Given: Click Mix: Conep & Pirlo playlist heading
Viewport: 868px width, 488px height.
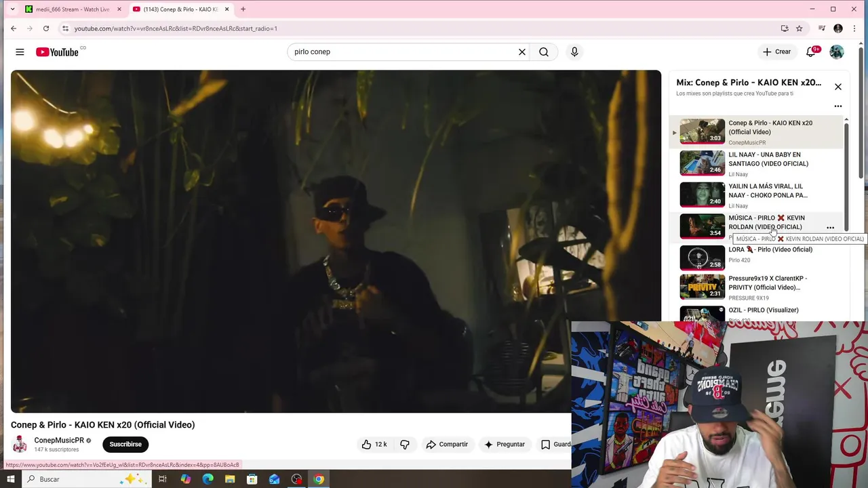Looking at the screenshot, I should click(749, 83).
